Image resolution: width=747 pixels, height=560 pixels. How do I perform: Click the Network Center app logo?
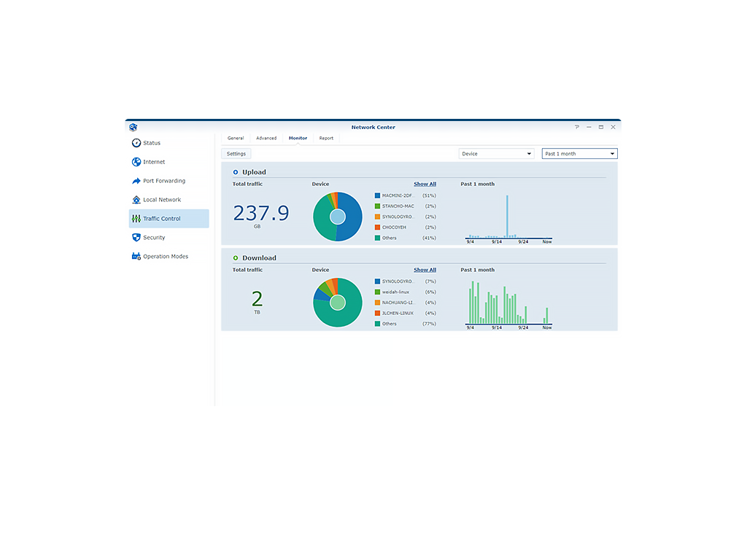(133, 127)
